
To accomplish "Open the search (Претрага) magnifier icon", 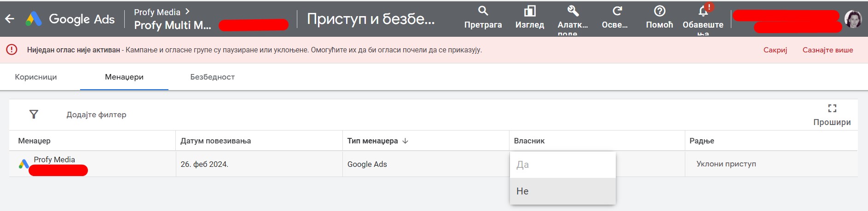I will (483, 11).
